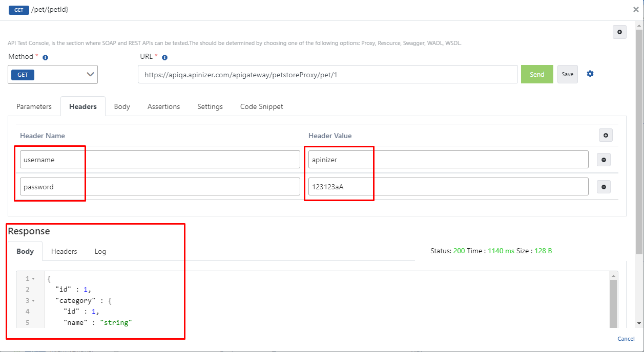Collapse the JSON root object at line 1

point(33,279)
